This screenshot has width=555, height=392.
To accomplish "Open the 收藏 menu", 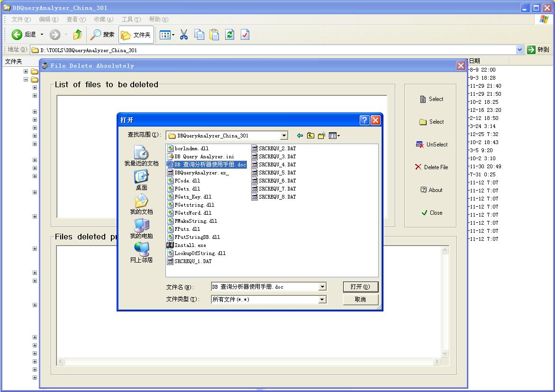I will pyautogui.click(x=104, y=19).
